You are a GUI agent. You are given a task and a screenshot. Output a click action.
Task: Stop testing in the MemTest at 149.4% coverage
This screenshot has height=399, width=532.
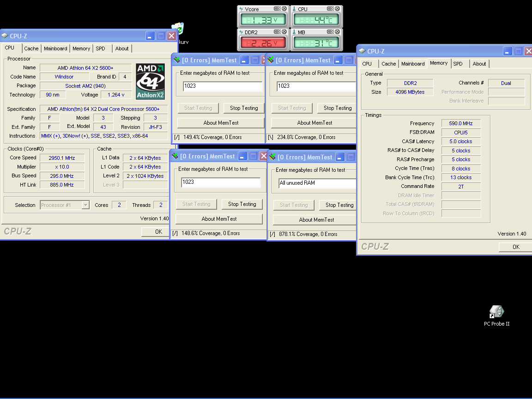pos(244,108)
